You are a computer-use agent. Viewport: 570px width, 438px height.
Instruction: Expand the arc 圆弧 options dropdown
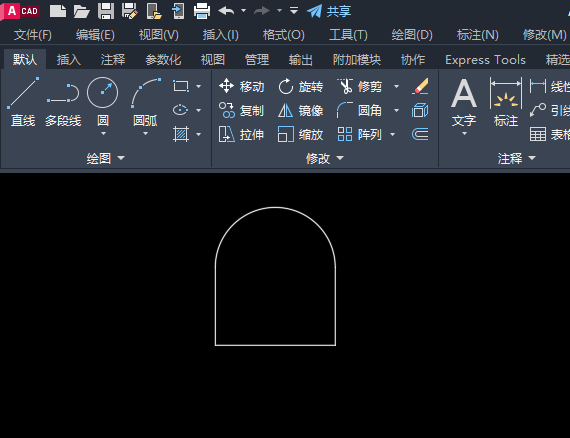145,134
